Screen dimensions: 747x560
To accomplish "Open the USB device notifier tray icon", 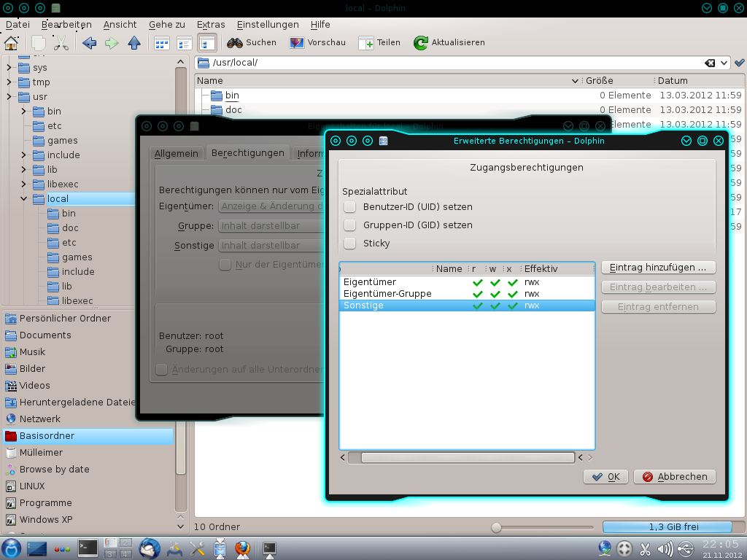I will [686, 548].
